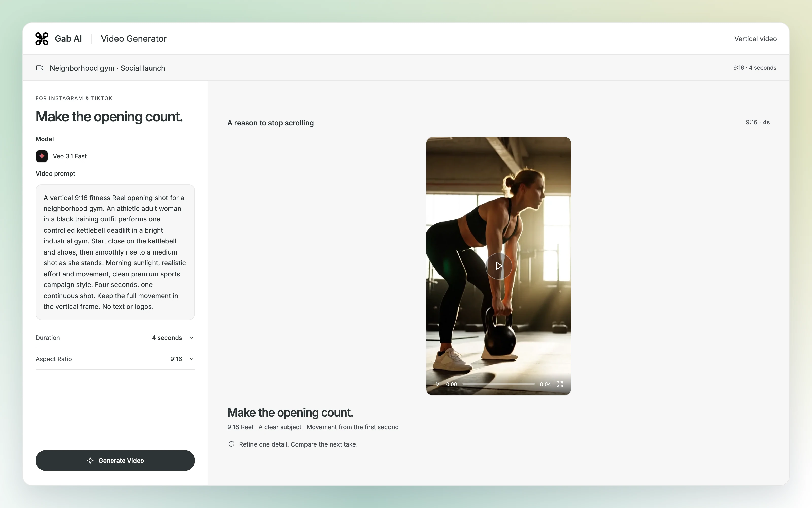
Task: Click the small play icon in video controls
Action: pos(437,384)
